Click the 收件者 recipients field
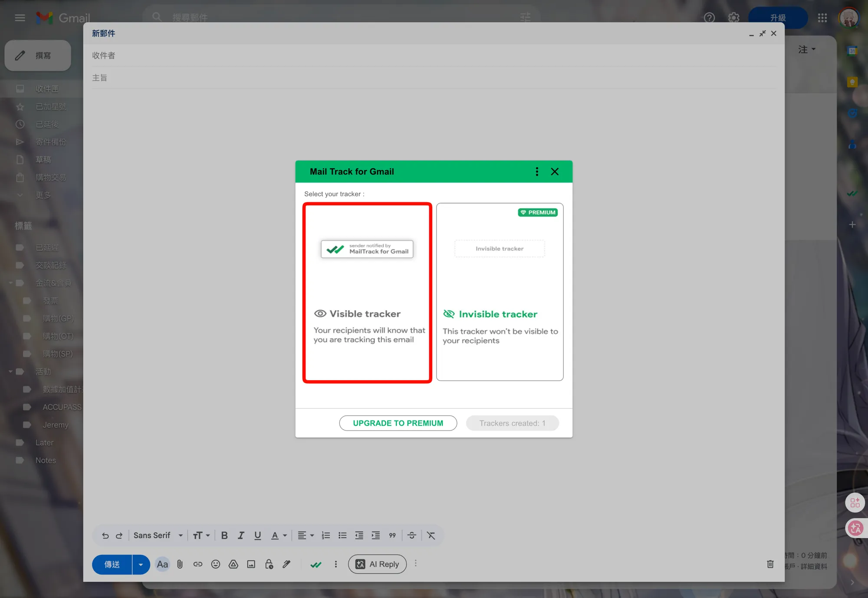Screen dimensions: 868x598 click(x=434, y=56)
